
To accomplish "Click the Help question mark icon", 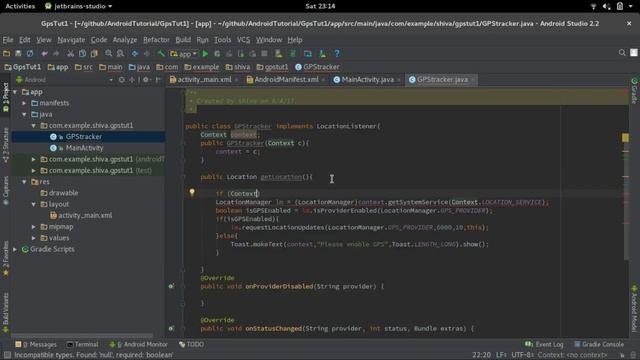I will click(337, 53).
